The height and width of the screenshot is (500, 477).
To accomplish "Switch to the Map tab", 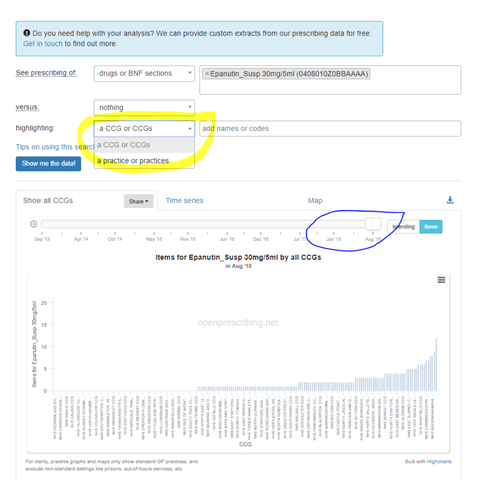I will tap(315, 201).
